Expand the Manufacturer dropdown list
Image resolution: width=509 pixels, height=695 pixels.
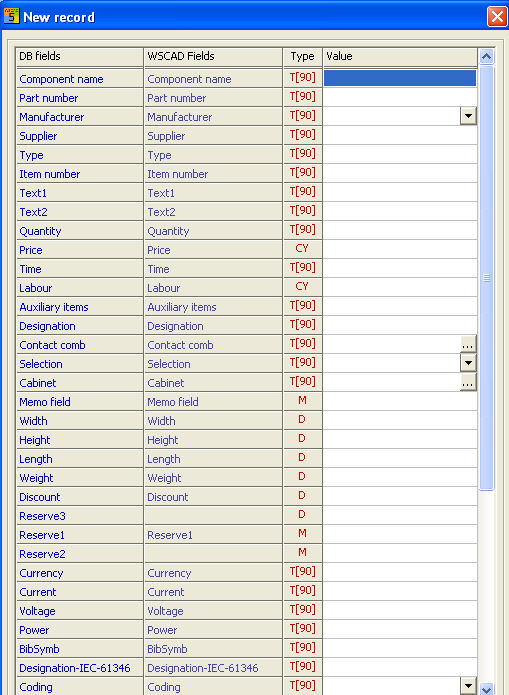click(468, 116)
